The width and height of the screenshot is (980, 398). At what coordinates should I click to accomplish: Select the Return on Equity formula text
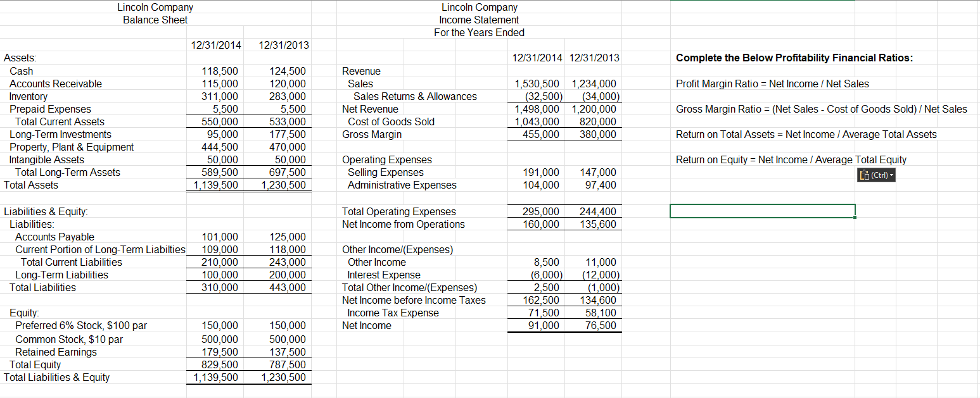(x=791, y=159)
